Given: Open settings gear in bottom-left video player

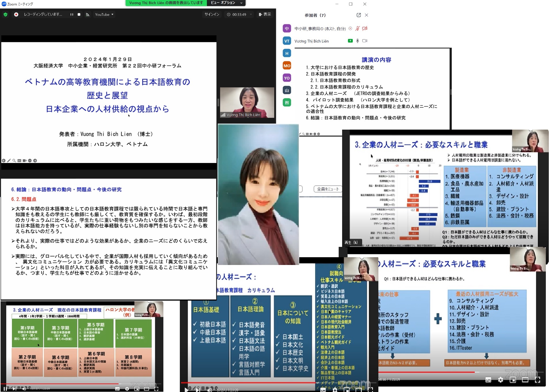Looking at the screenshot, I should click(x=127, y=389).
